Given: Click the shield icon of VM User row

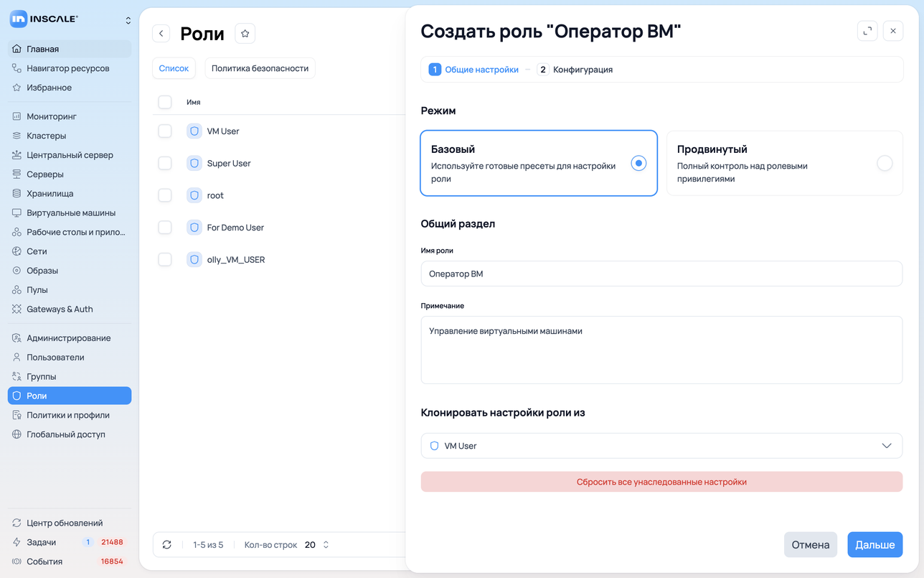Looking at the screenshot, I should [194, 131].
